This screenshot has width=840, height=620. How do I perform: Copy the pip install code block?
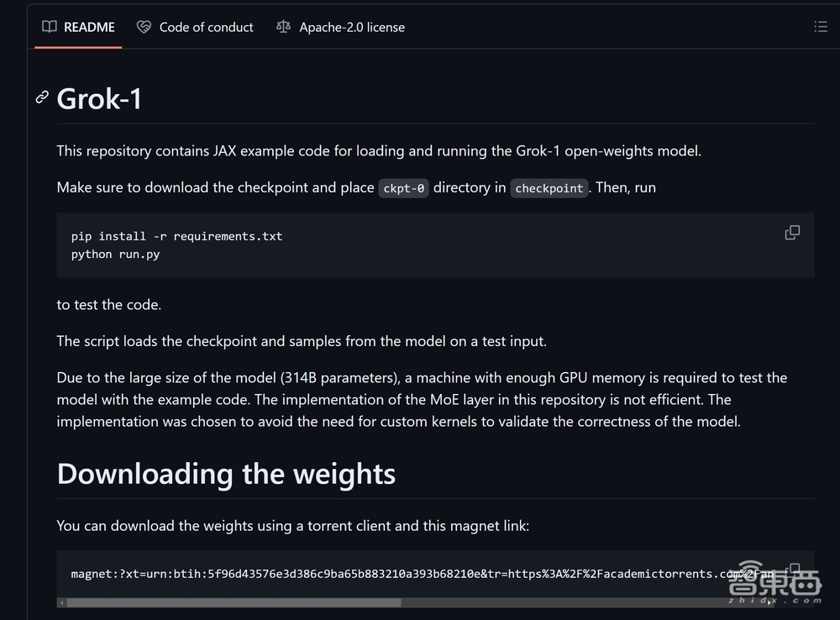point(792,233)
